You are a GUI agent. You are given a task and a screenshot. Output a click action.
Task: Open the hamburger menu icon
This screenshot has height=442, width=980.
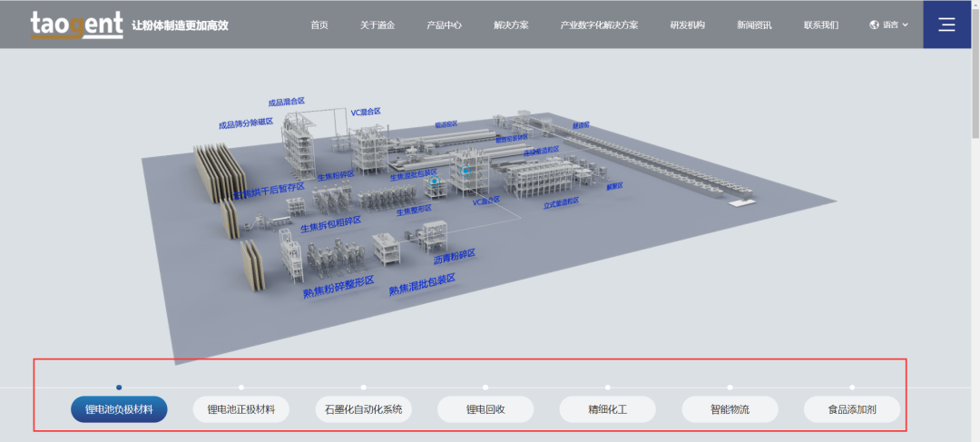pyautogui.click(x=946, y=25)
